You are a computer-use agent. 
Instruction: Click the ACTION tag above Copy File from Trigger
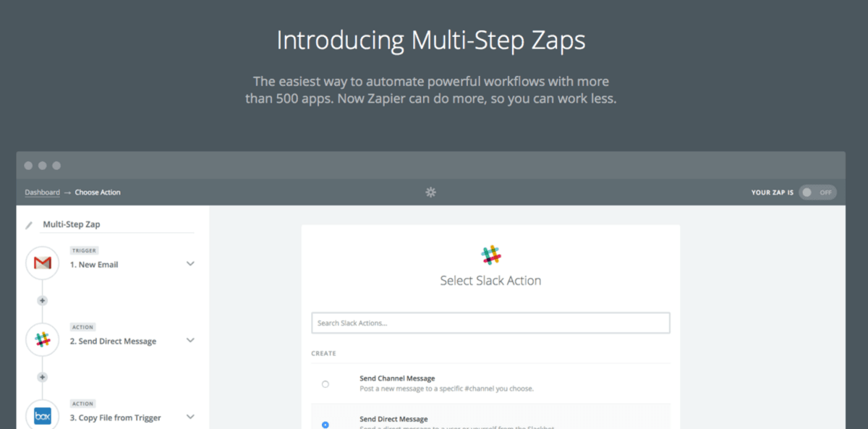click(82, 404)
